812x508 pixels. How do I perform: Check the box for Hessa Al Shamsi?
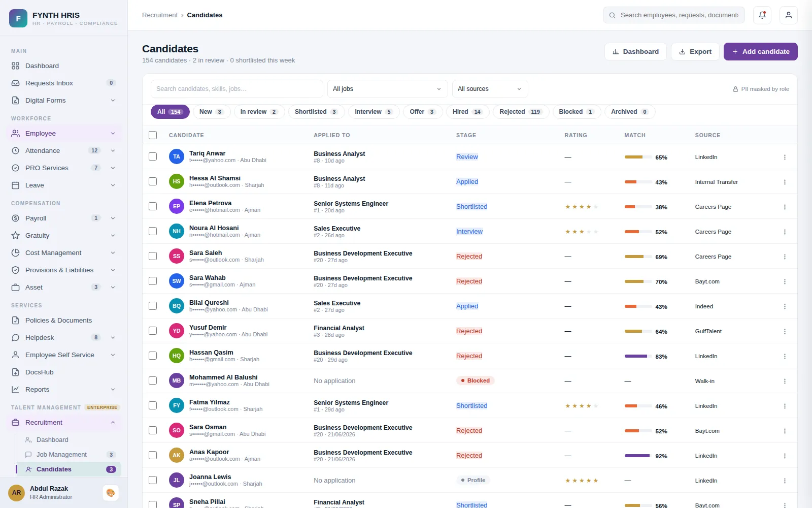pyautogui.click(x=153, y=181)
